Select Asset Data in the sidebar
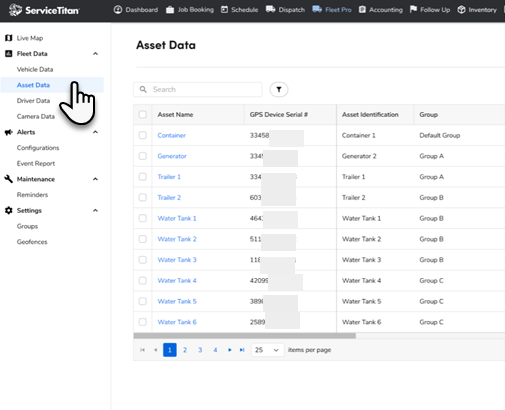Image resolution: width=505 pixels, height=410 pixels. (x=33, y=85)
